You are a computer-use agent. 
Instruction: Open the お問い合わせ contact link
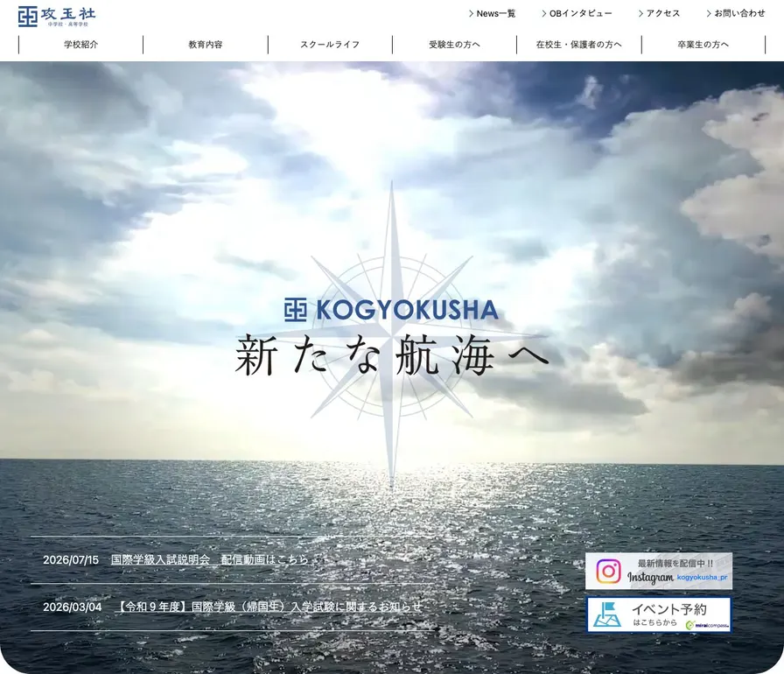click(736, 13)
